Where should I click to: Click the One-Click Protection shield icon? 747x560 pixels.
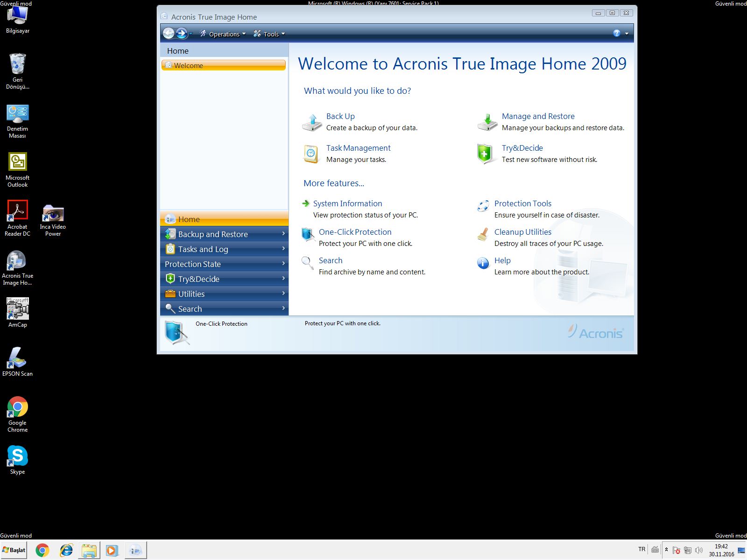(x=308, y=234)
